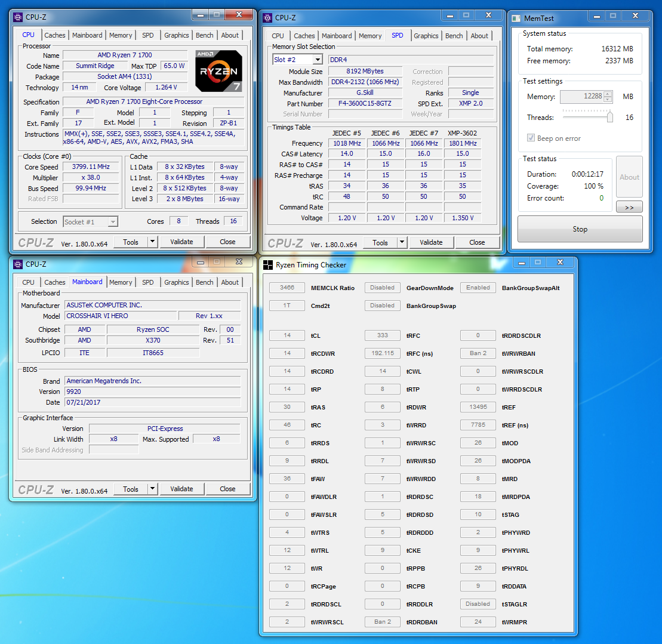The image size is (662, 644).
Task: Click the Part Number F4-3600C15-8GTZ field
Action: coord(365,103)
